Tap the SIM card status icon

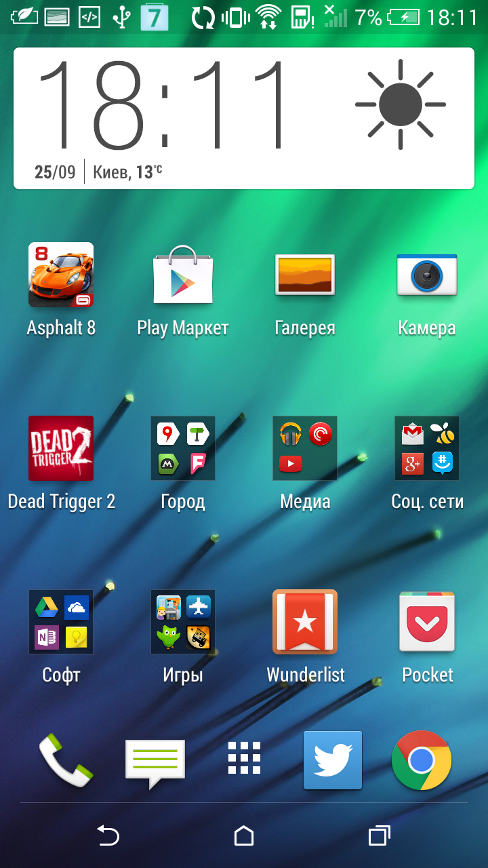pos(302,16)
